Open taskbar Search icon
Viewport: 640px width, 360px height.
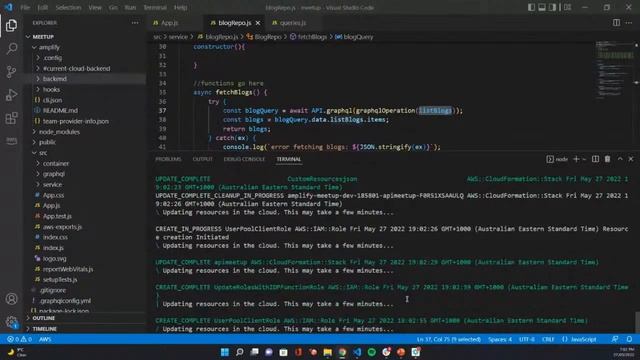(x=240, y=352)
